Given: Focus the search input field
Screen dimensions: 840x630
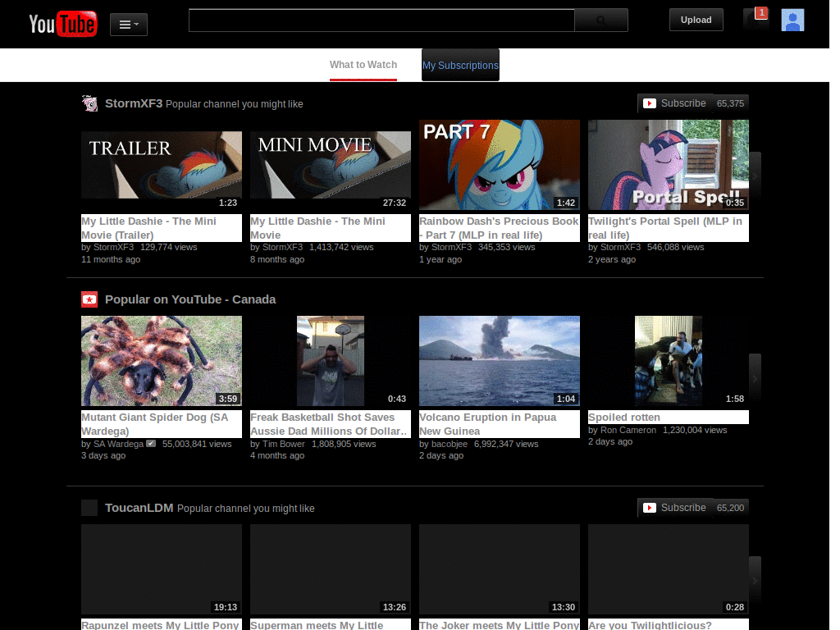Looking at the screenshot, I should [x=381, y=21].
